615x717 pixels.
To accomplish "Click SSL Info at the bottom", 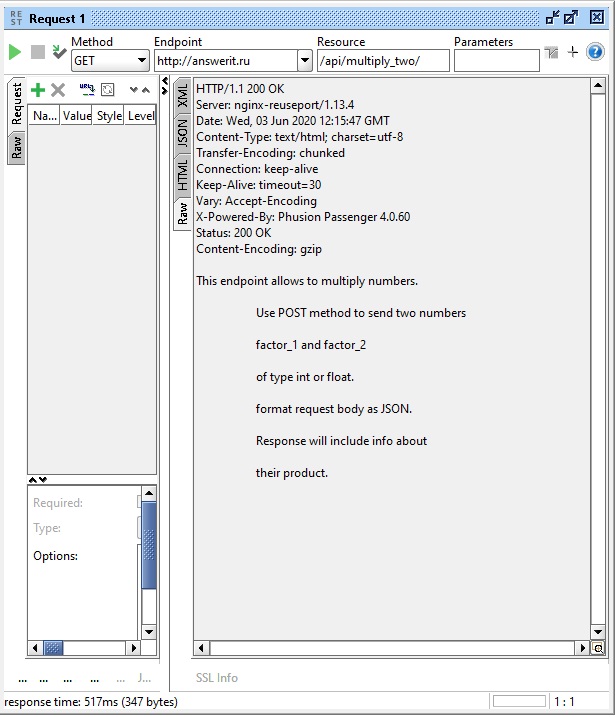I will pyautogui.click(x=217, y=678).
